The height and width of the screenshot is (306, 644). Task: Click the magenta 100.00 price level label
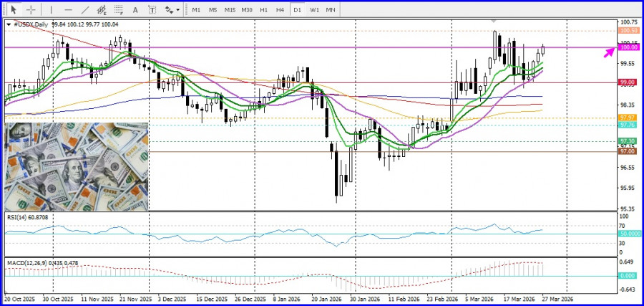click(629, 47)
